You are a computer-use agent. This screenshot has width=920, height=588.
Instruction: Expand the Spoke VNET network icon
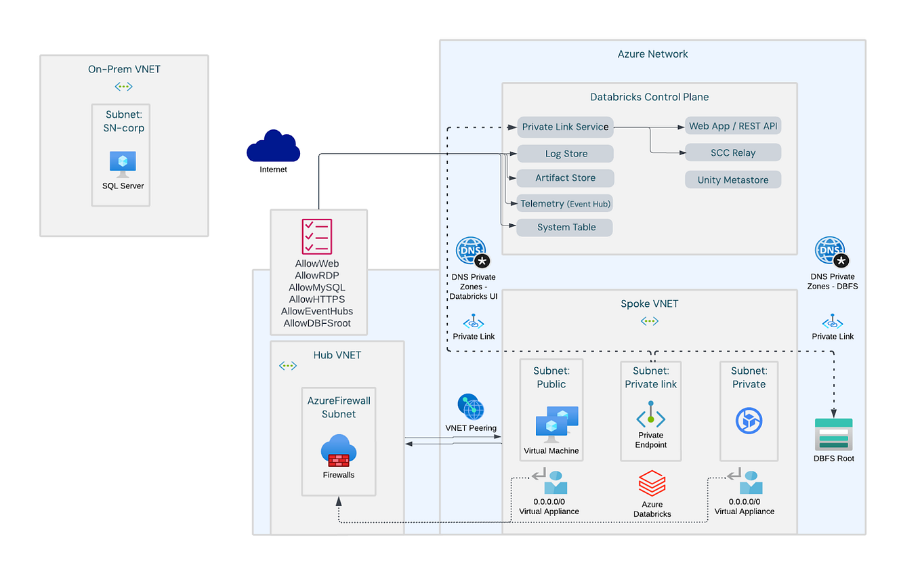tap(649, 320)
